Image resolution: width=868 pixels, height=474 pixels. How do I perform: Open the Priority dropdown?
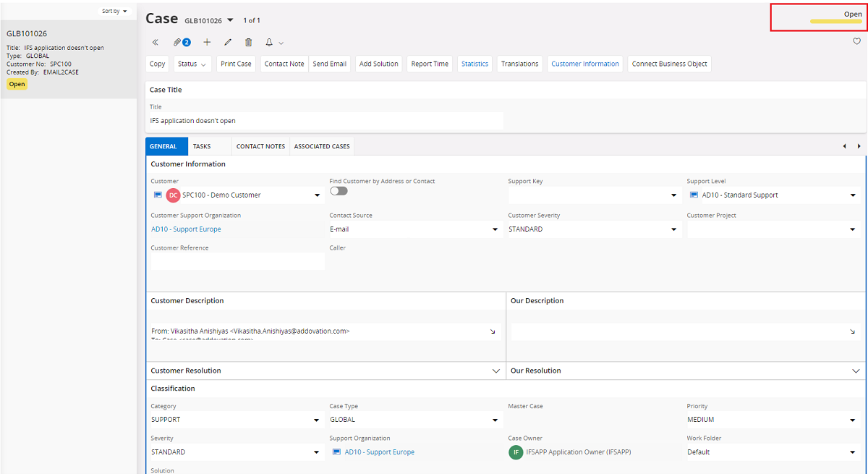coord(853,420)
